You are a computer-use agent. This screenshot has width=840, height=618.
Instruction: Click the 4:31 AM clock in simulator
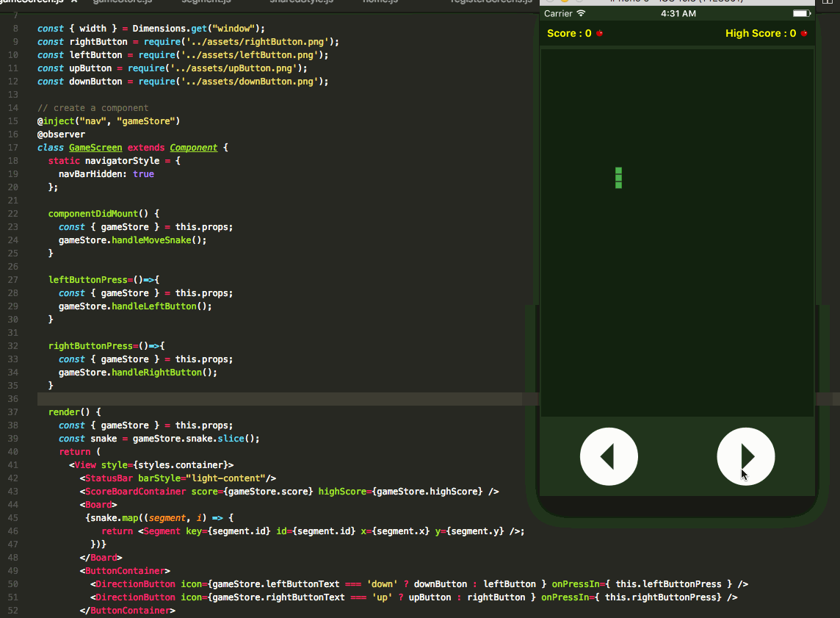678,13
